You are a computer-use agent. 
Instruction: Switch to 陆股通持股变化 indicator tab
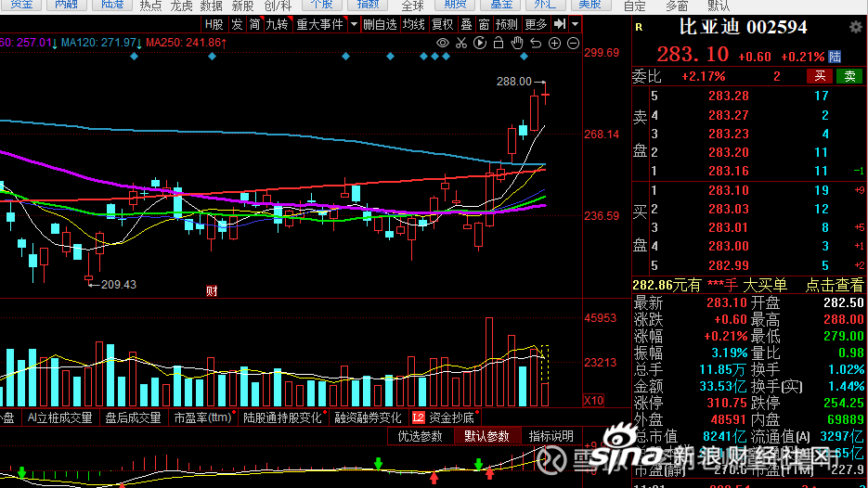point(282,417)
